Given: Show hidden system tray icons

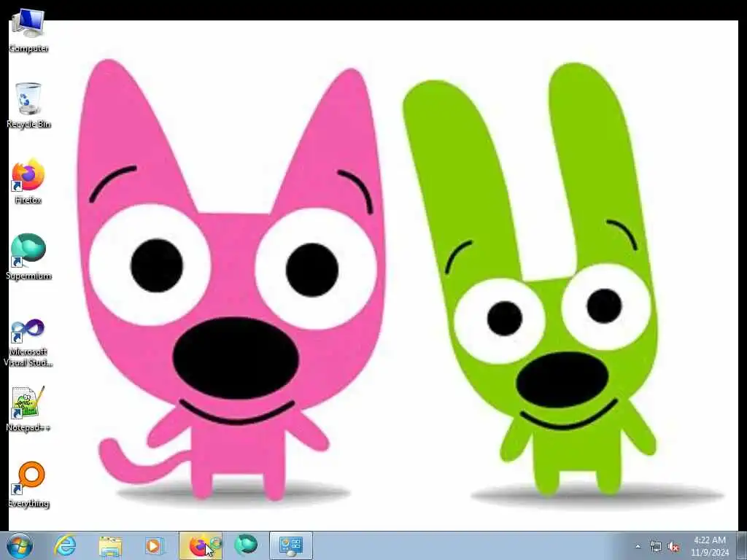Looking at the screenshot, I should 638,547.
